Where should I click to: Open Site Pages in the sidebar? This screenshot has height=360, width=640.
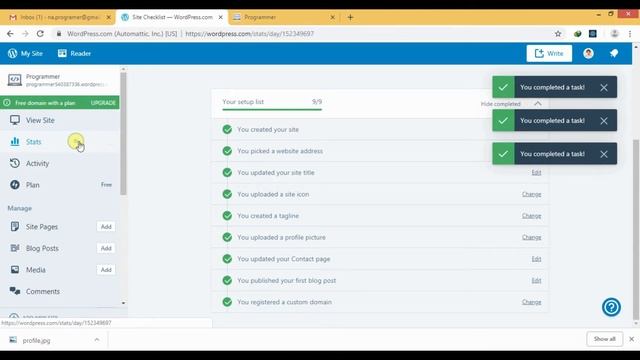coord(42,227)
